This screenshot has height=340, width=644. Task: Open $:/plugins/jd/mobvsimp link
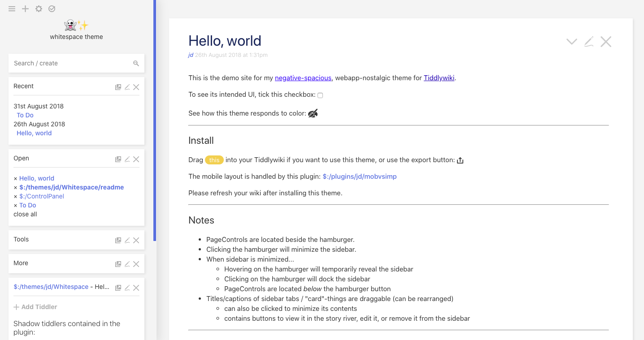[x=360, y=176]
